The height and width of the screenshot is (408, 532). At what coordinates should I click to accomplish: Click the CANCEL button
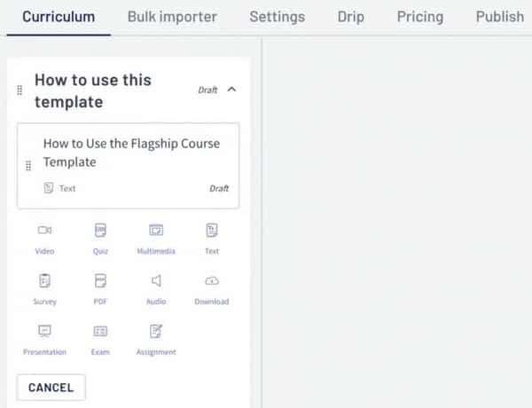click(51, 388)
